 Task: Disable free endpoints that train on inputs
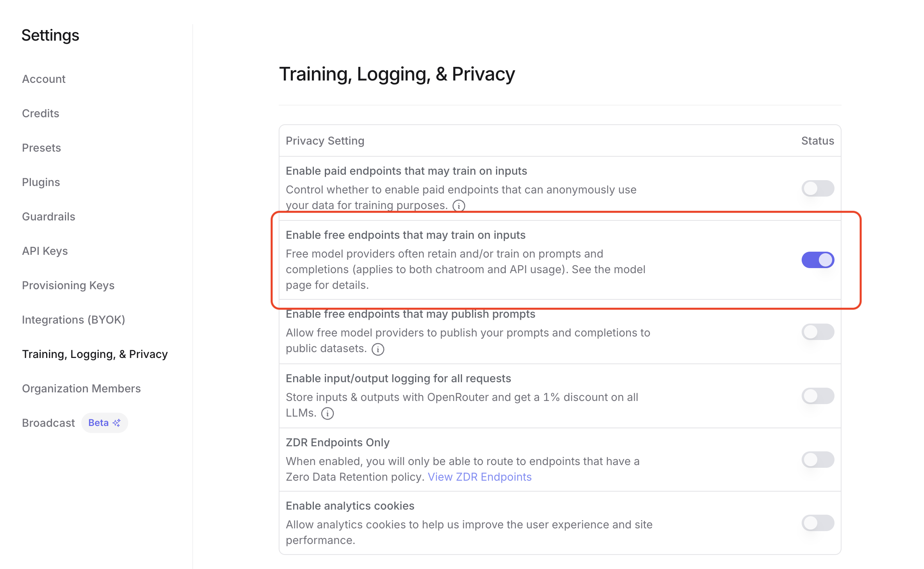(x=818, y=260)
